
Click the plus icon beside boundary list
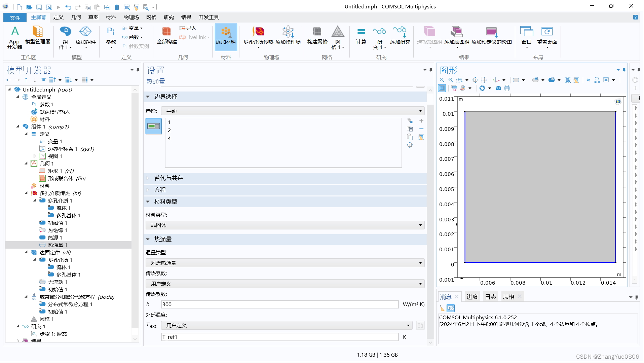pyautogui.click(x=421, y=121)
